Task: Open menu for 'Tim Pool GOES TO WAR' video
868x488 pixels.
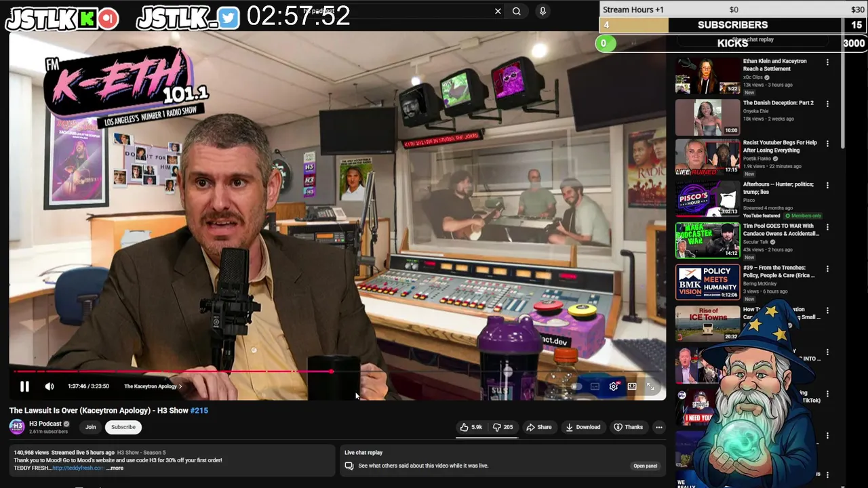Action: [827, 227]
